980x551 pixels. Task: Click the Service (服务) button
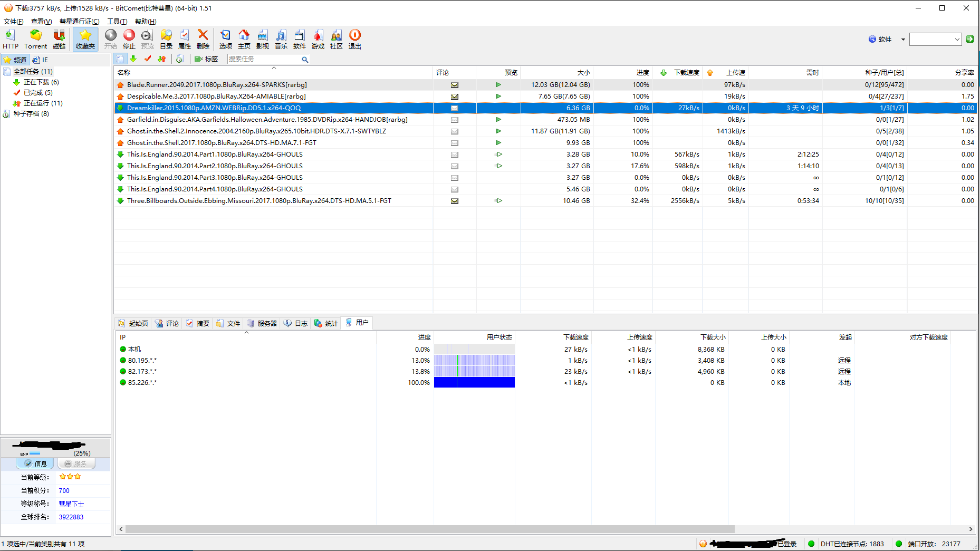[76, 463]
